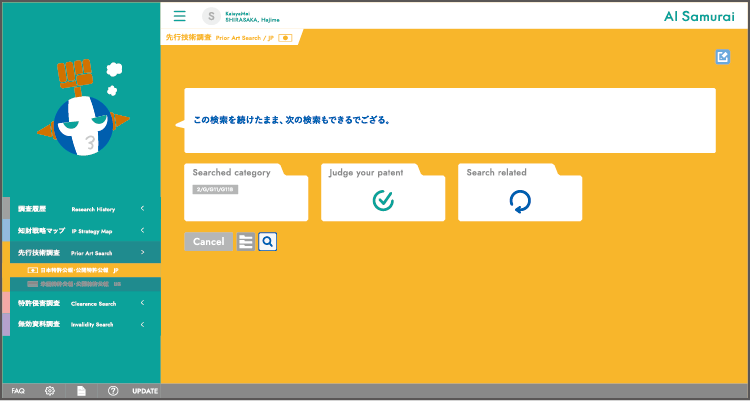Click the export/share icon at top right
This screenshot has width=750, height=401.
coord(723,57)
